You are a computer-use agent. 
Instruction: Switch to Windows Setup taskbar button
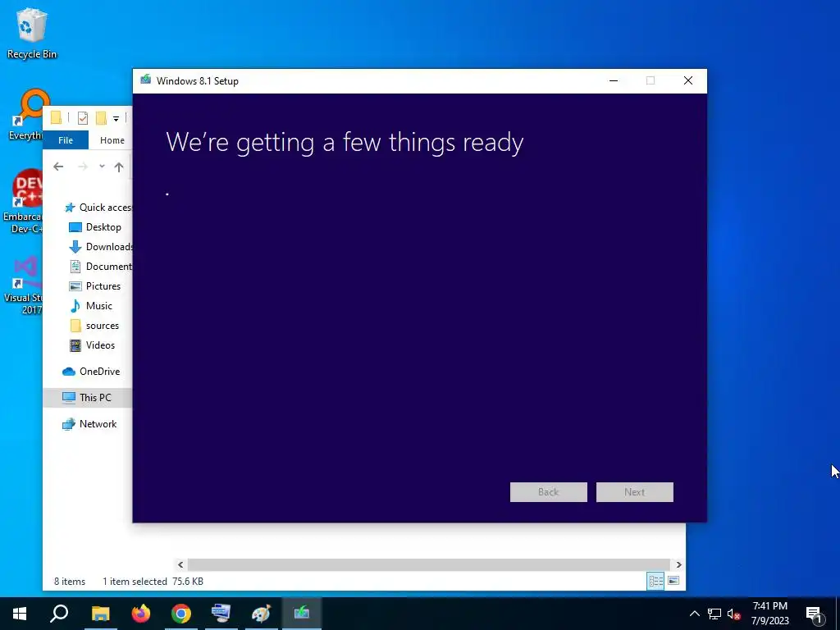click(302, 614)
